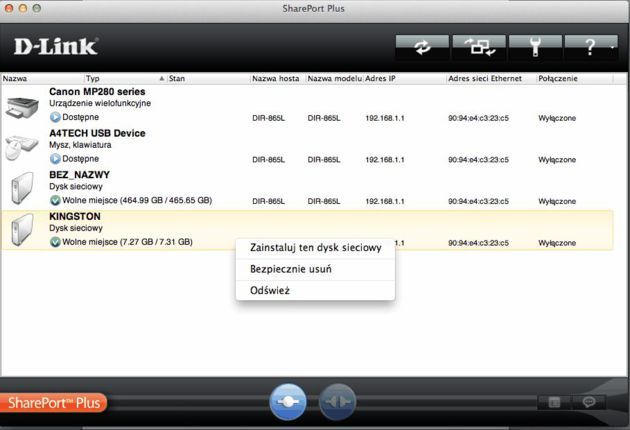This screenshot has height=430, width=630.
Task: Click Wyłączone in Canon MP280 row
Action: [557, 118]
